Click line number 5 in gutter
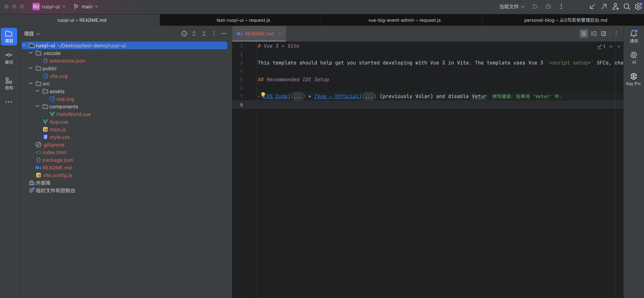Image resolution: width=644 pixels, height=298 pixels. [x=241, y=80]
